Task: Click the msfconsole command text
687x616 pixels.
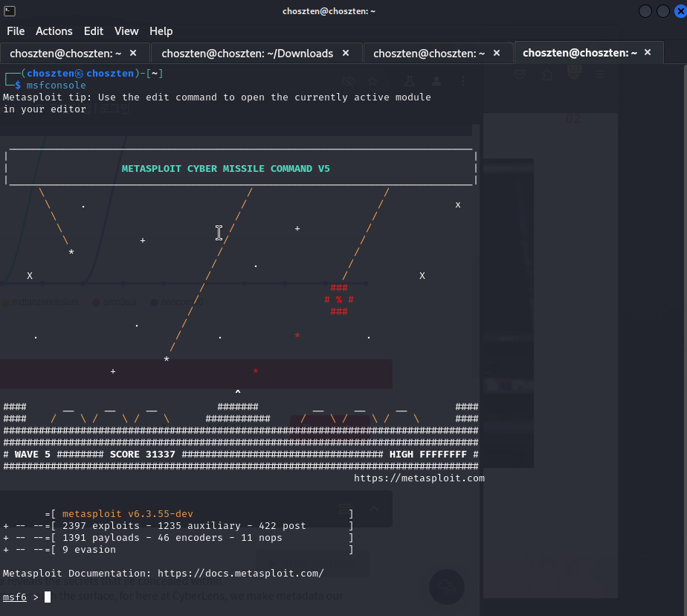Action: pos(56,85)
